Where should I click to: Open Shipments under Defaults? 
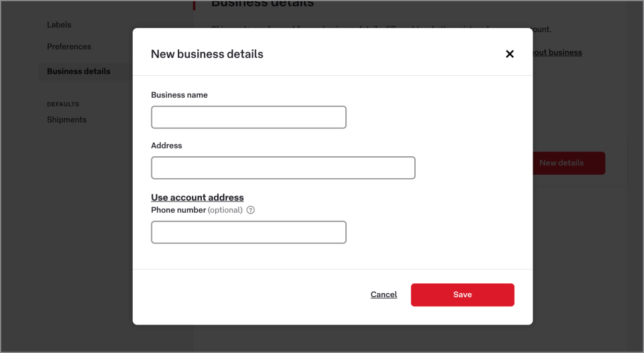[x=66, y=120]
